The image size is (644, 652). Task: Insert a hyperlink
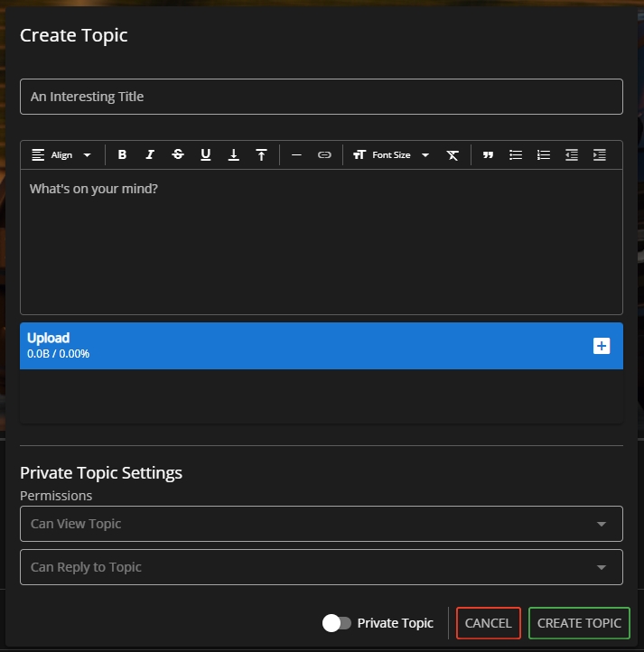[x=324, y=155]
